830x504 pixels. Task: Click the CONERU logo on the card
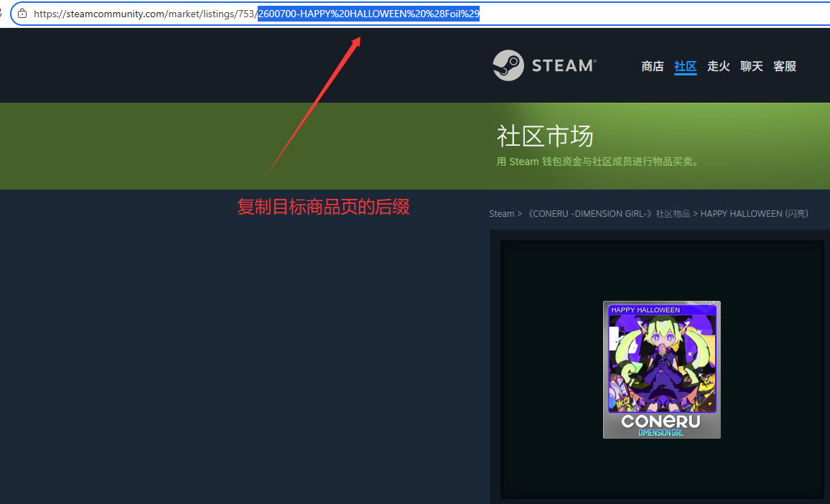(x=661, y=421)
